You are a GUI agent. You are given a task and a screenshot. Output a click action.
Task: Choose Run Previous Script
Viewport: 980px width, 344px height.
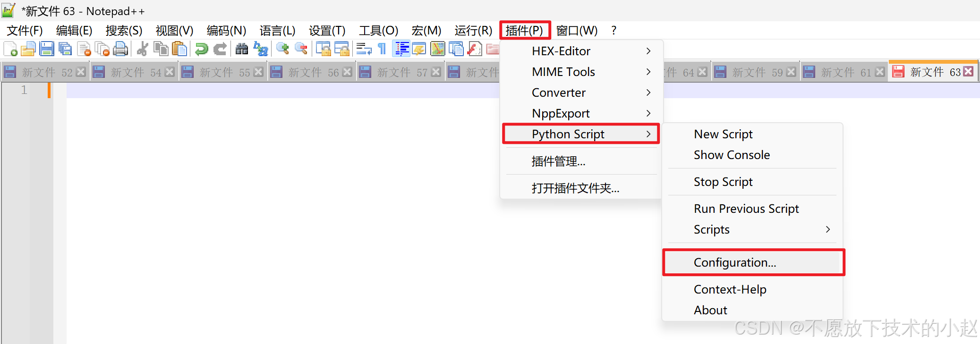point(753,209)
